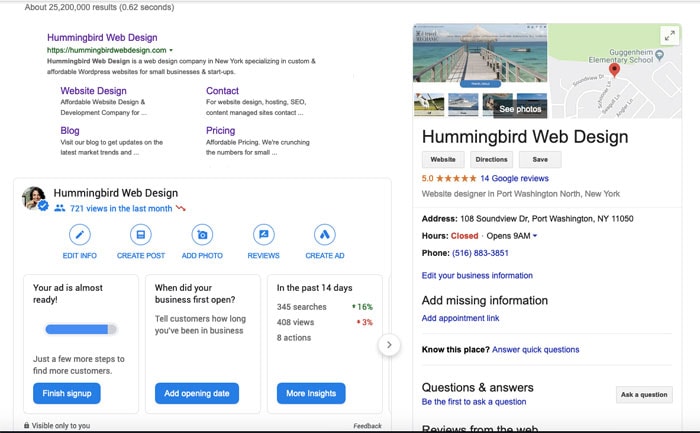This screenshot has width=700, height=433.
Task: Click the Create Post icon
Action: tap(141, 235)
